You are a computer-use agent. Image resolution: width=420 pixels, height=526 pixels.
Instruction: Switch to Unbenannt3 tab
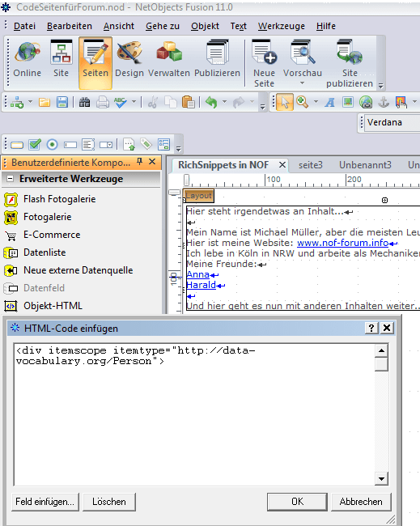[365, 165]
